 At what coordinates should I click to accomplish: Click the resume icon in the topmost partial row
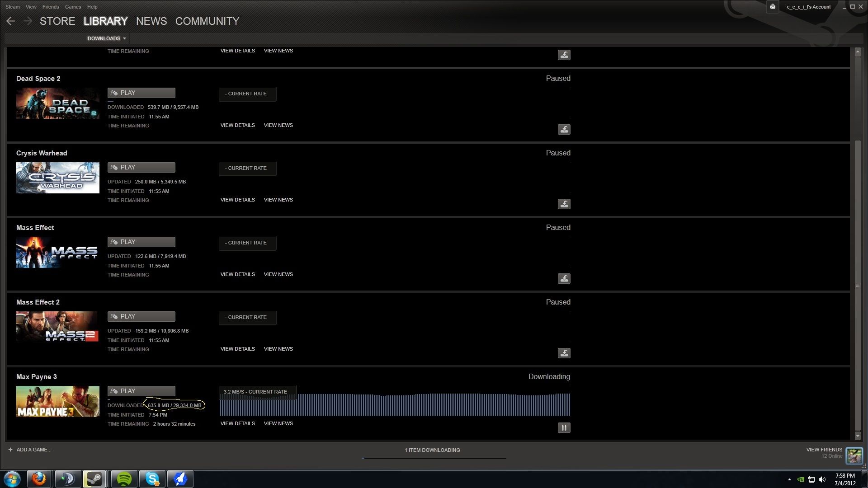click(x=564, y=55)
